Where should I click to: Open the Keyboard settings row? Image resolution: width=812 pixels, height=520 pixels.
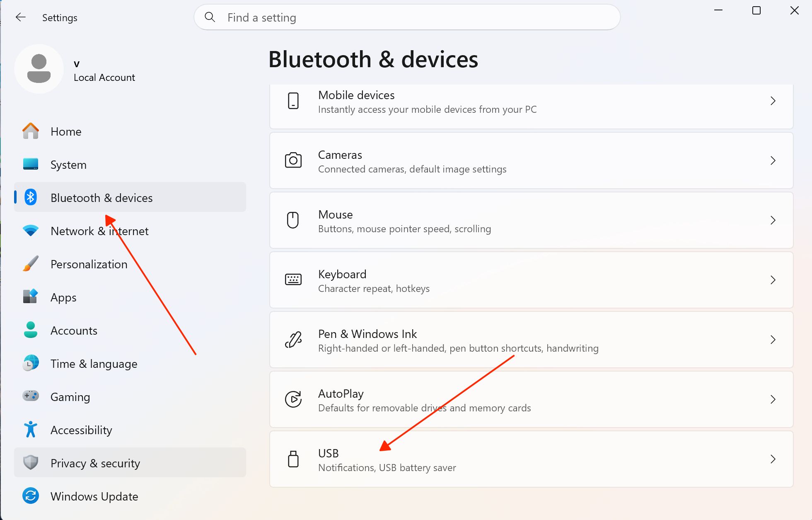[531, 280]
